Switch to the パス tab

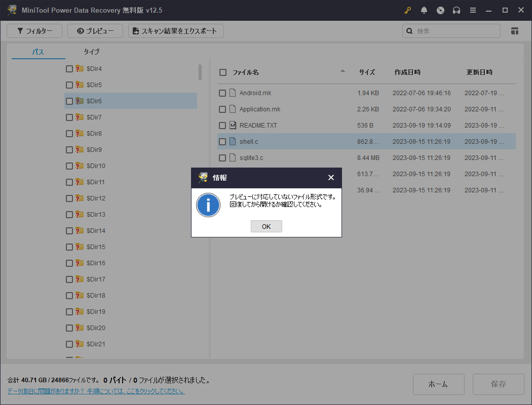[x=38, y=52]
